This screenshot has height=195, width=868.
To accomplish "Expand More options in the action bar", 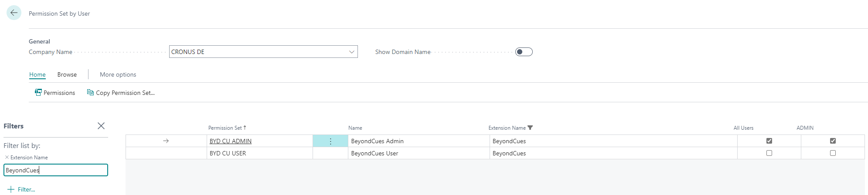I will (118, 74).
